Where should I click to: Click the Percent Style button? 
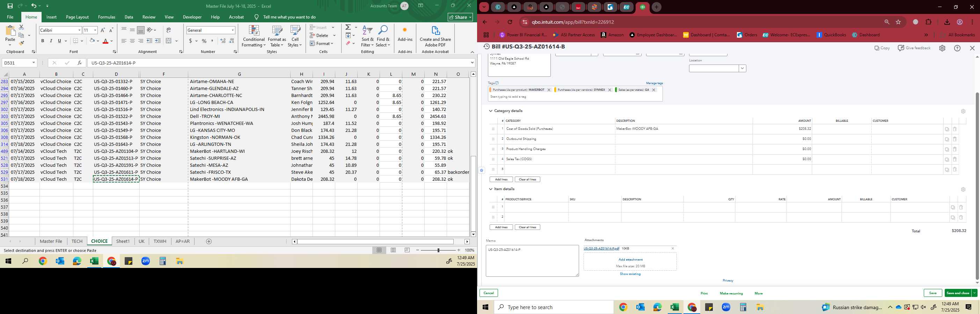tap(204, 41)
